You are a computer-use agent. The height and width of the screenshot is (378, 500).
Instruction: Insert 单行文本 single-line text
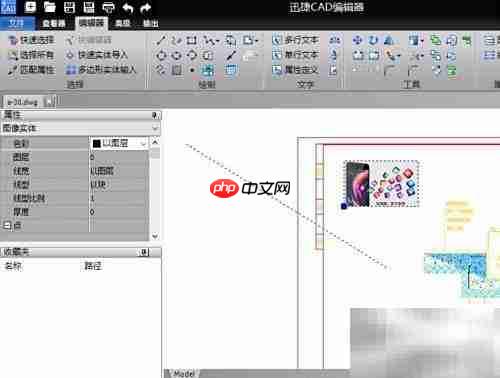pos(296,55)
